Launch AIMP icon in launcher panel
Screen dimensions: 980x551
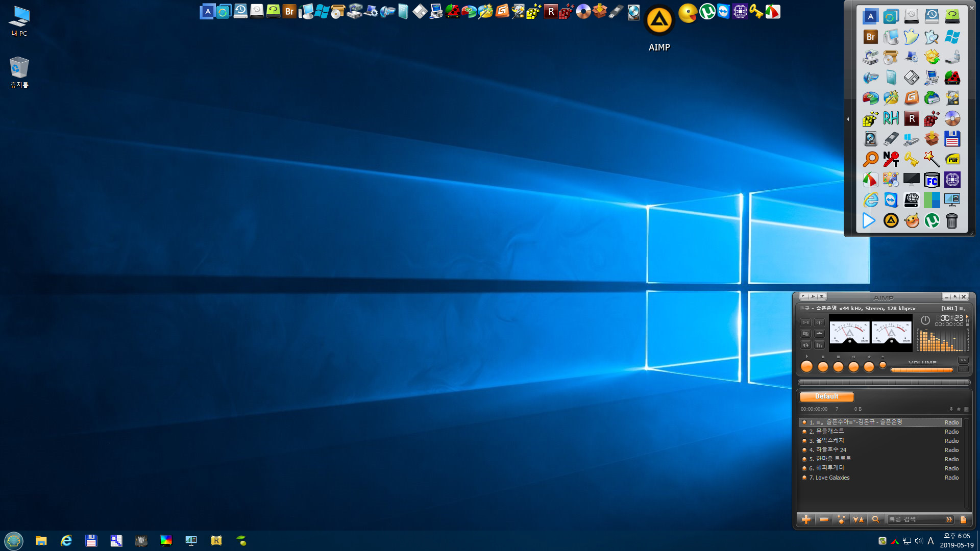tap(891, 220)
